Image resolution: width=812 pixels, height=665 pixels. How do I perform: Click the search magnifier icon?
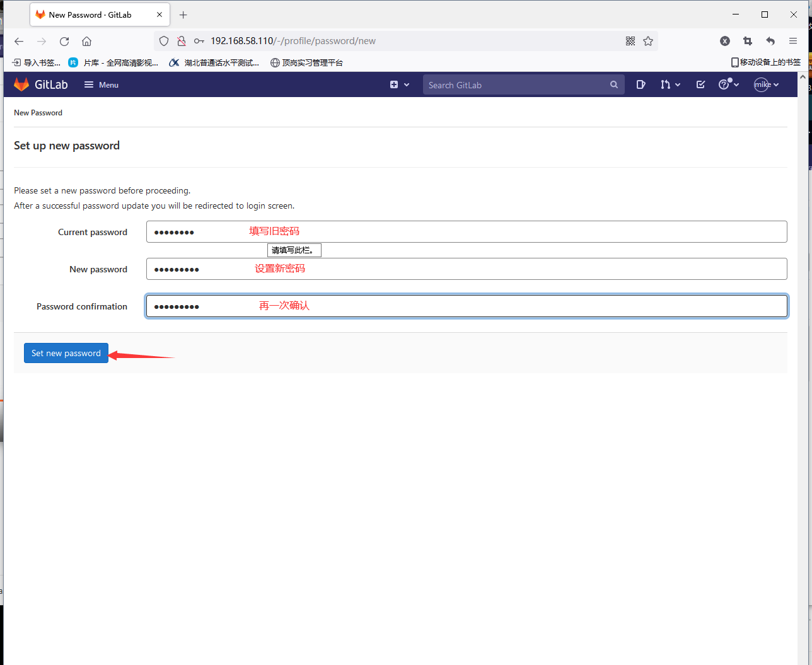tap(614, 84)
